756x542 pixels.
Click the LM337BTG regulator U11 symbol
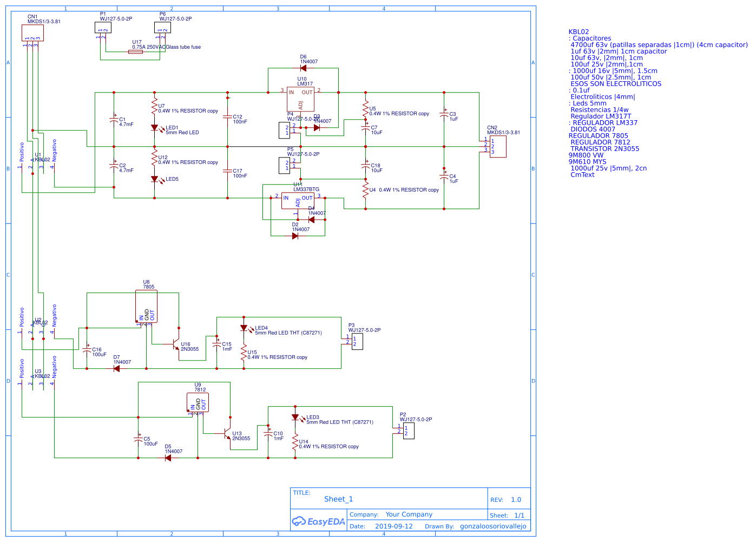click(297, 201)
